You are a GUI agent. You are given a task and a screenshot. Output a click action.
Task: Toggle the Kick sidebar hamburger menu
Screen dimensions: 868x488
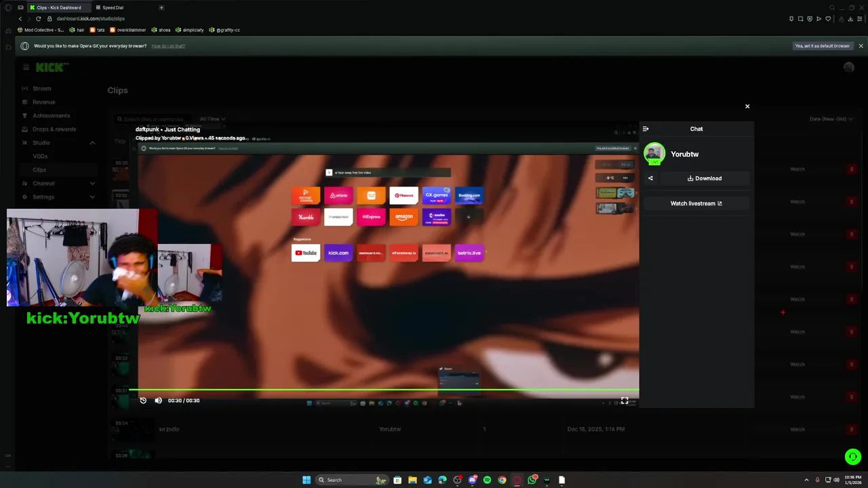(x=26, y=67)
